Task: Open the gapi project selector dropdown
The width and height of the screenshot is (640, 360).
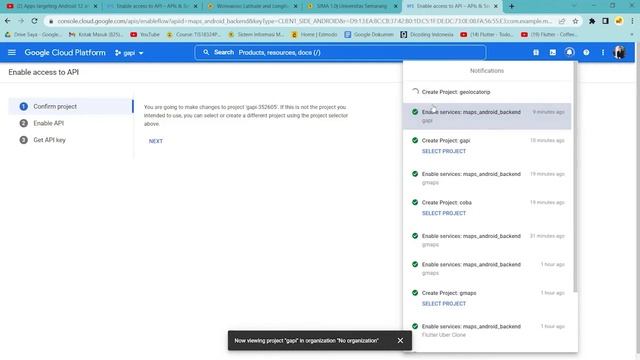Action: tap(129, 53)
